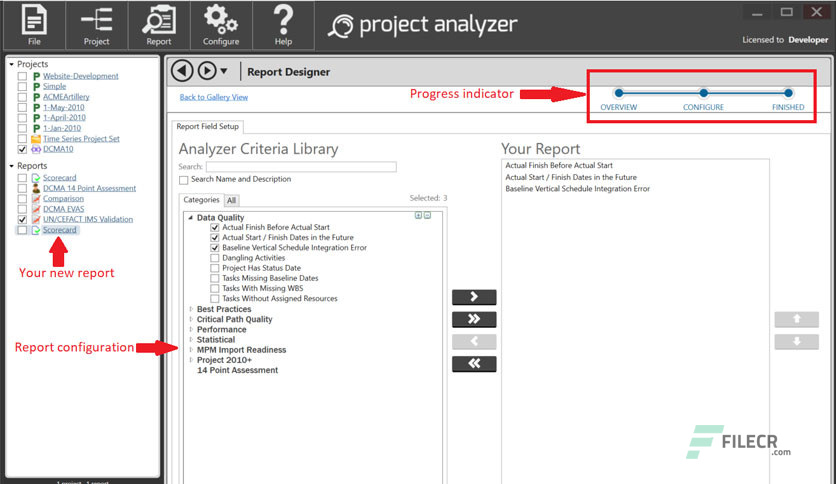Select 'Actual Start / Finish Dates in the Future' in Your Report
The width and height of the screenshot is (836, 484).
pyautogui.click(x=571, y=177)
